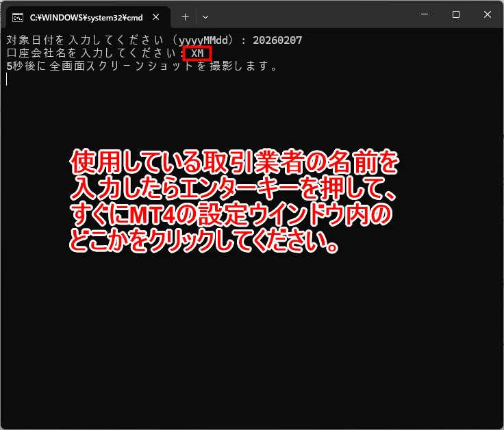This screenshot has height=430, width=504.
Task: Maximize the terminal window
Action: click(455, 14)
